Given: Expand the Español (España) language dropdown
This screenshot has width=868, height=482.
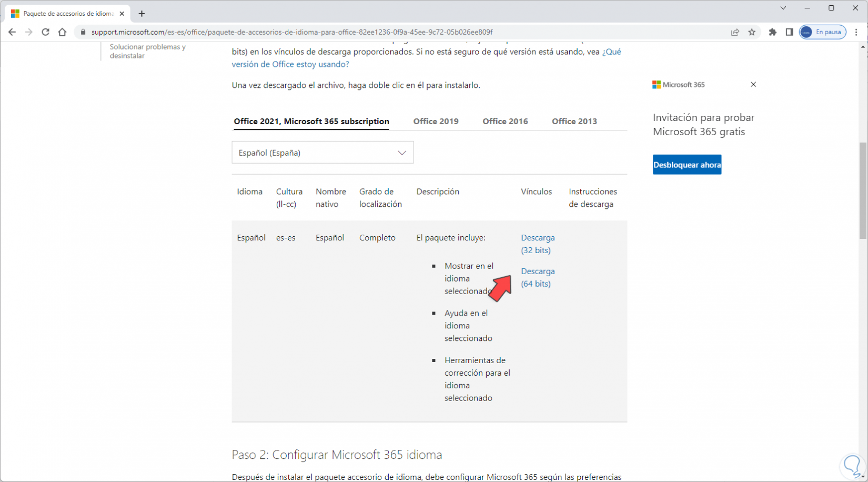Looking at the screenshot, I should tap(322, 153).
